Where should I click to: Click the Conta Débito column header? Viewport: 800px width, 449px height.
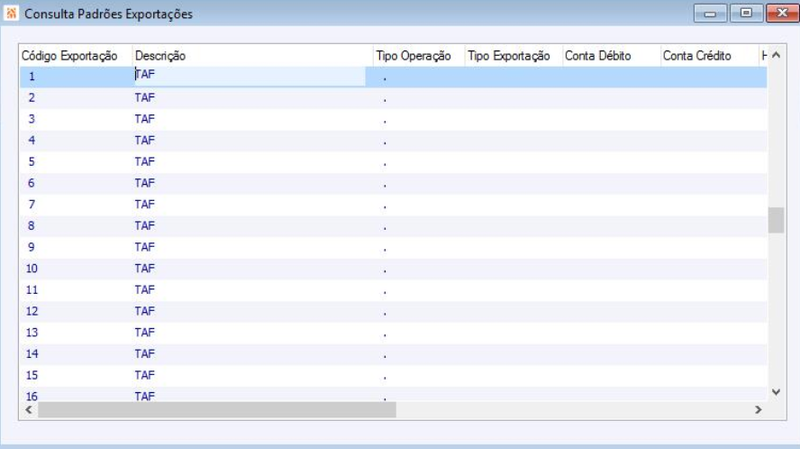coord(611,56)
